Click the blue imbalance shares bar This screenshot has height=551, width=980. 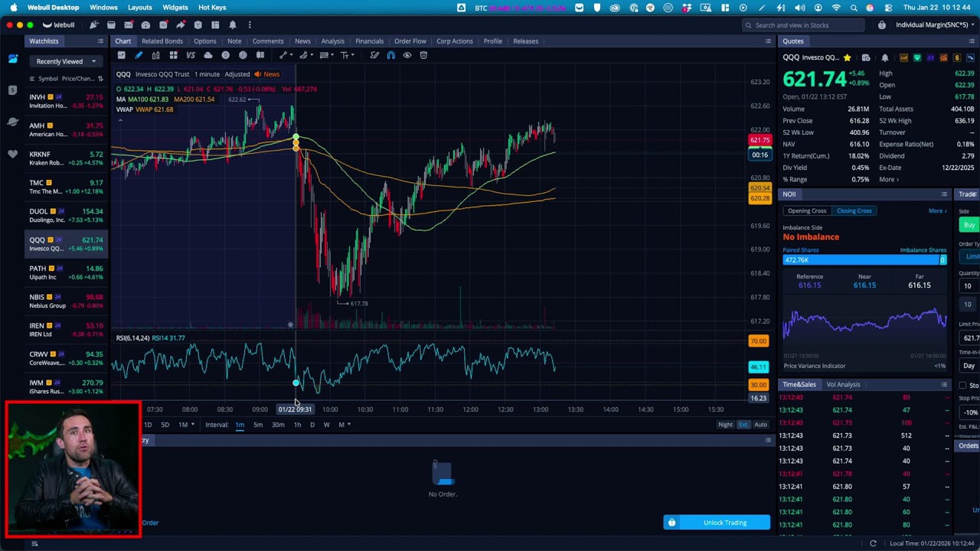pyautogui.click(x=864, y=260)
